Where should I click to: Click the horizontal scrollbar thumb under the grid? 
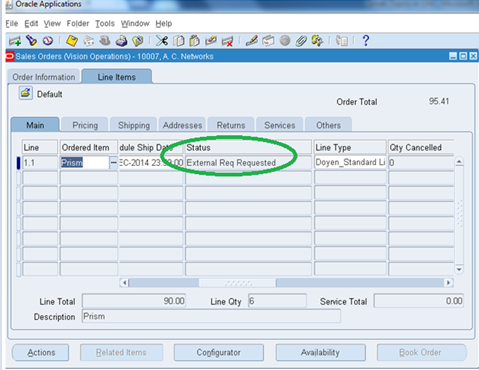click(x=237, y=283)
